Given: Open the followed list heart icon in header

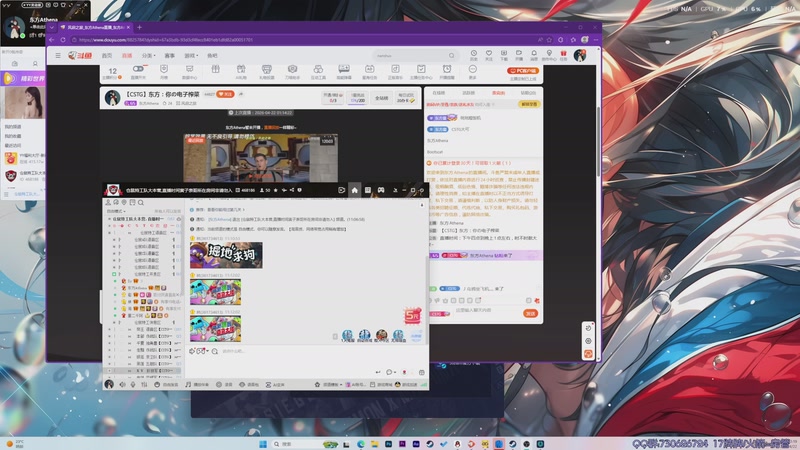Looking at the screenshot, I should [489, 54].
